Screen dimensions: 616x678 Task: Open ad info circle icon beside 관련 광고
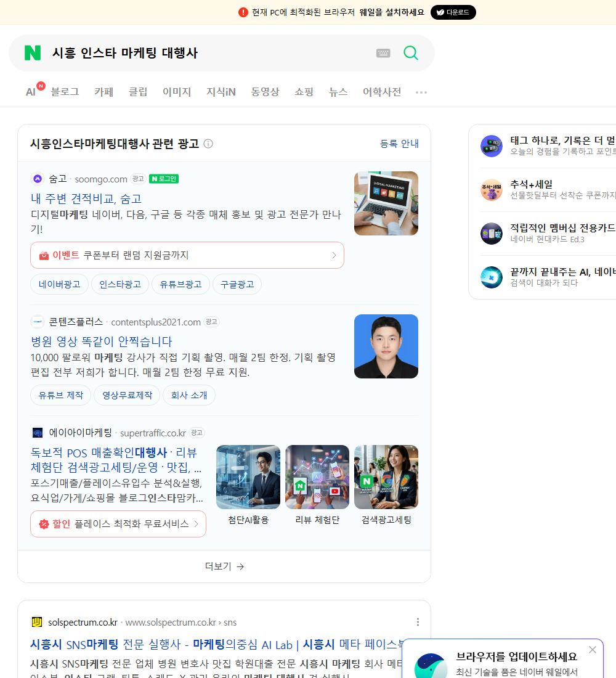pyautogui.click(x=208, y=144)
